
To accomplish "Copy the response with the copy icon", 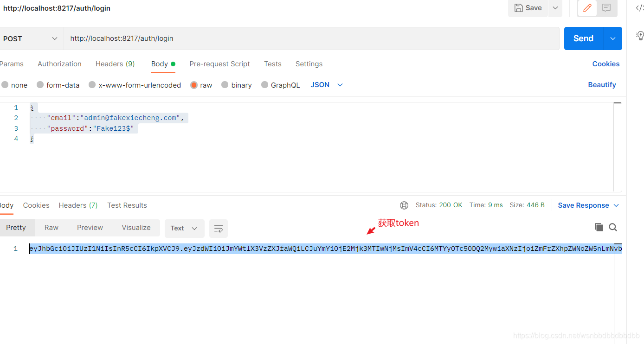I will [x=599, y=227].
